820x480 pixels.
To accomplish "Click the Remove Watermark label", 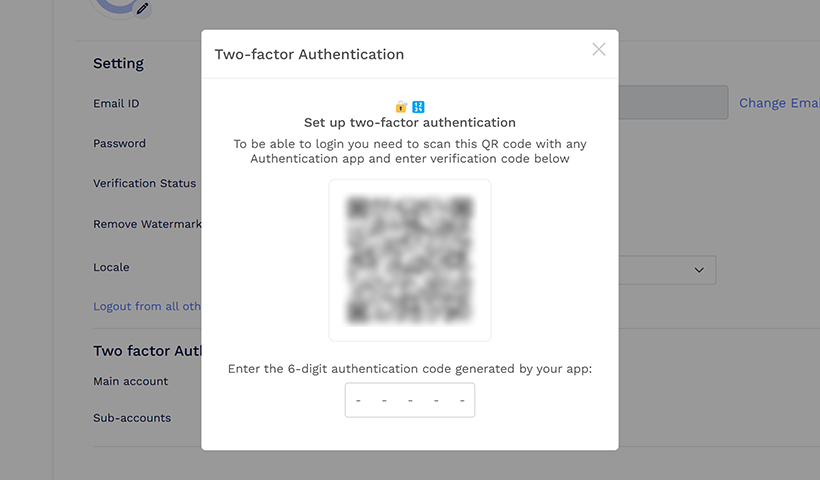I will pos(147,224).
